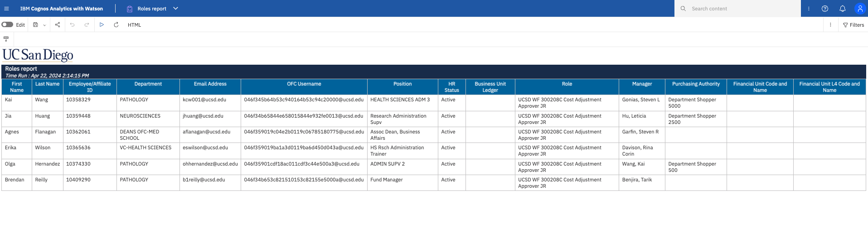Screen dimensions: 868x247
Task: Refresh the report with reload icon
Action: [116, 25]
